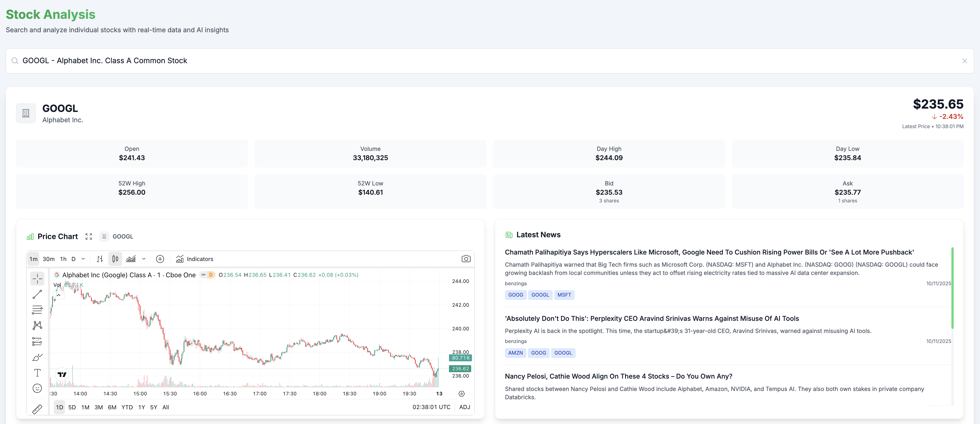Open the Nancy Pelosi, Cathie Wood headline
Viewport: 980px width, 424px height.
[x=618, y=376]
